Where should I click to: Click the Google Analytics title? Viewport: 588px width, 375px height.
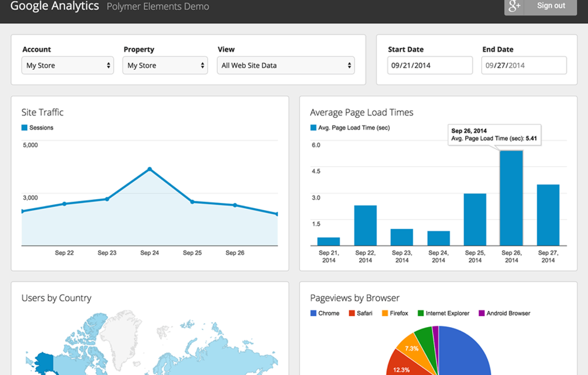click(x=54, y=6)
